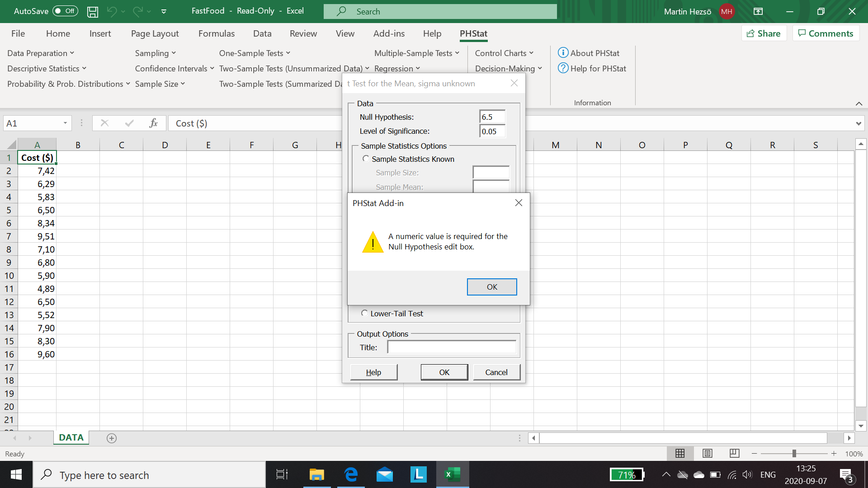Click the Help for PHStat question icon

563,68
